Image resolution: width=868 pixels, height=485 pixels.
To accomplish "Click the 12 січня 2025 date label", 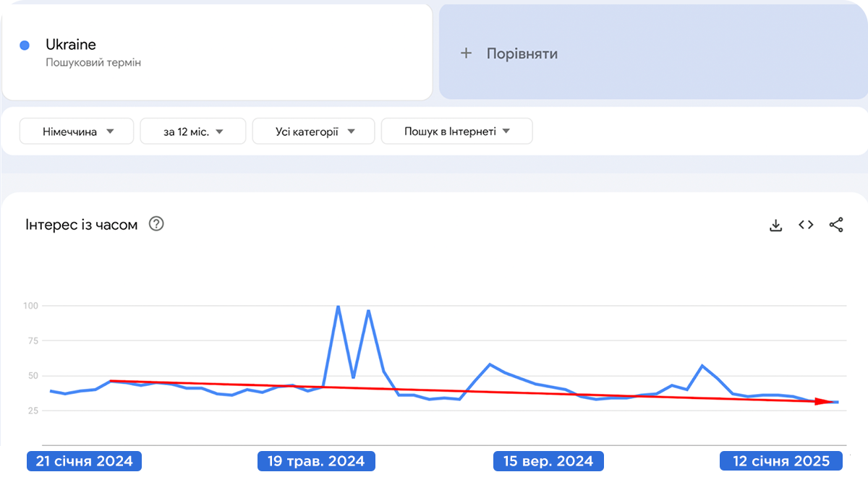I will (x=782, y=461).
